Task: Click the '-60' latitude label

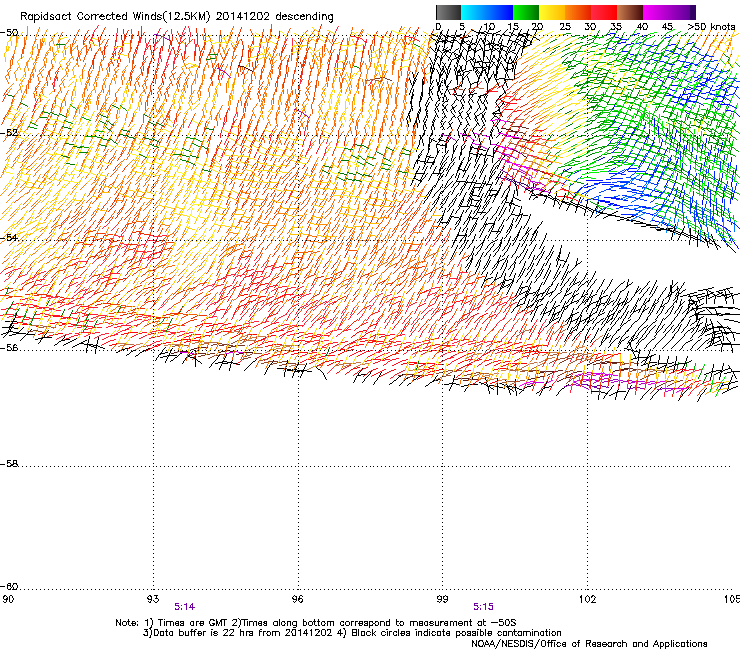Action: [9, 587]
